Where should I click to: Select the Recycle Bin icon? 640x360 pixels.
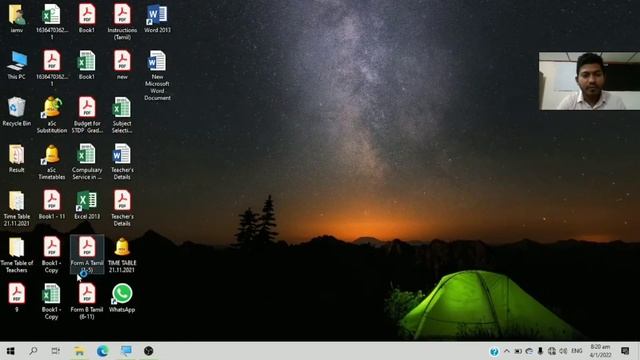17,111
